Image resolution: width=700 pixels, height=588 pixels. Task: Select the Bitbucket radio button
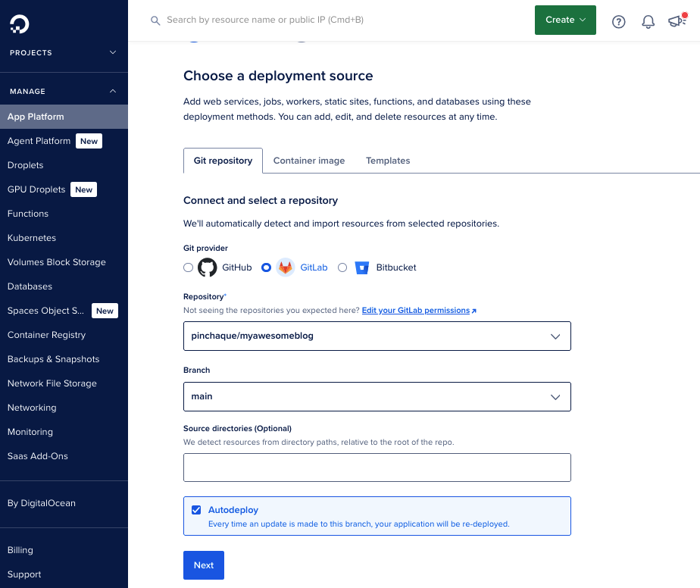tap(342, 267)
